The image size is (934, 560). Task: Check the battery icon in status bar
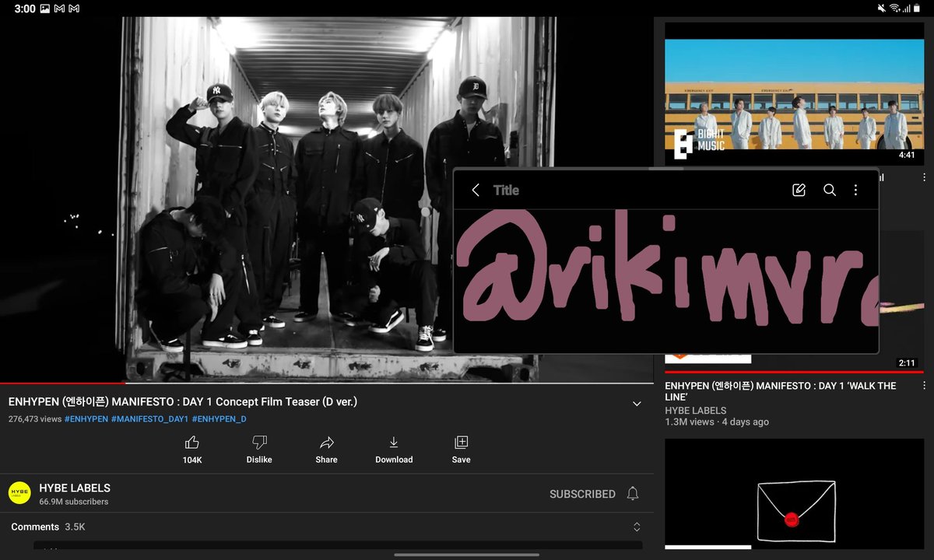click(918, 8)
